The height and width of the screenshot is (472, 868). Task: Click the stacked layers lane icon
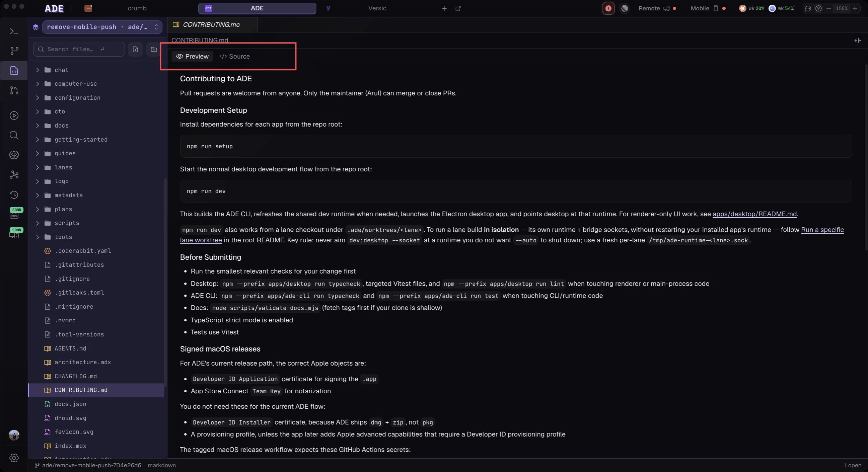click(36, 27)
